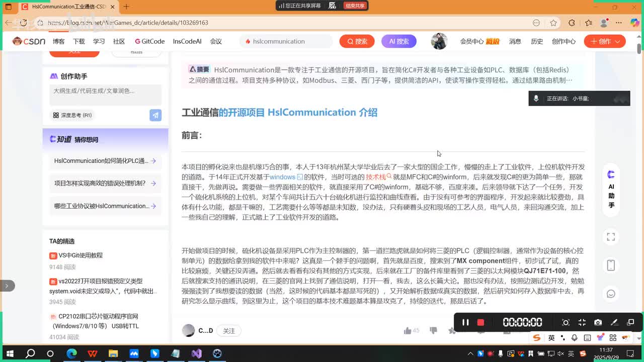Viewport: 644px width, 362px height.
Task: Open 'VS中Git使用教程' article
Action: click(x=80, y=255)
